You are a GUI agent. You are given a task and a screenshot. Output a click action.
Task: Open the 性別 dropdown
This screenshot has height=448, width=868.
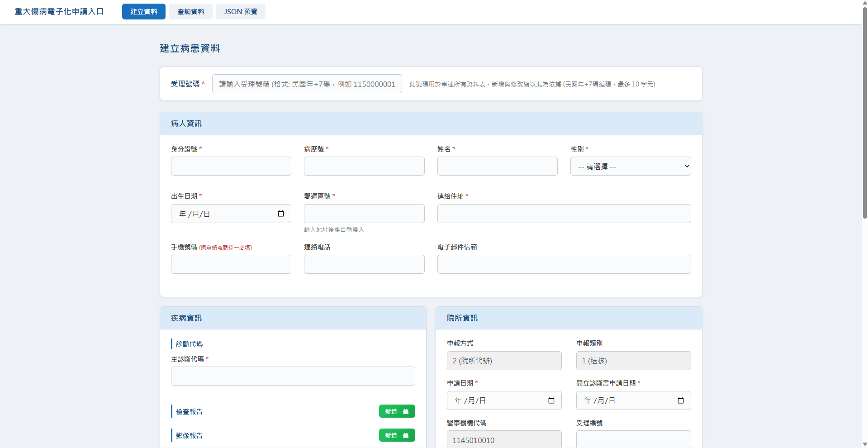coord(631,166)
